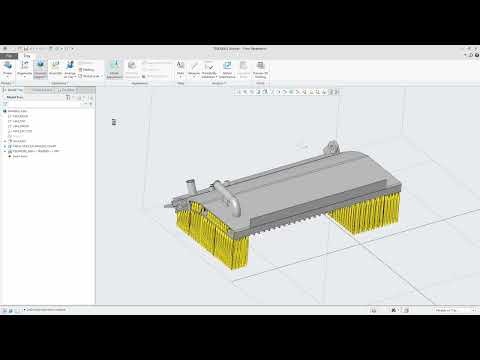Image resolution: width=480 pixels, height=360 pixels.
Task: Switch to the Model Tree navigator tab
Action: tap(14, 90)
